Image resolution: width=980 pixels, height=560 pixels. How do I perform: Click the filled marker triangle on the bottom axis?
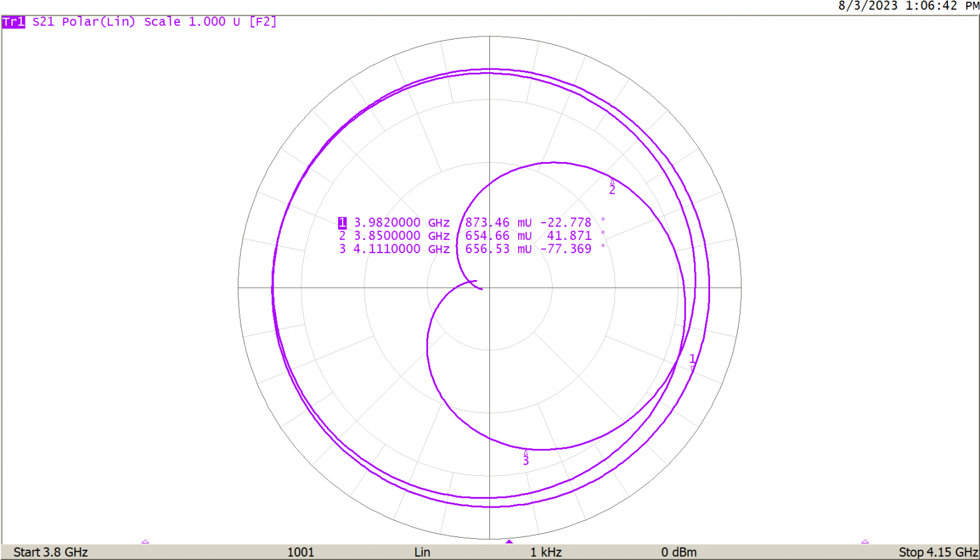(x=509, y=542)
